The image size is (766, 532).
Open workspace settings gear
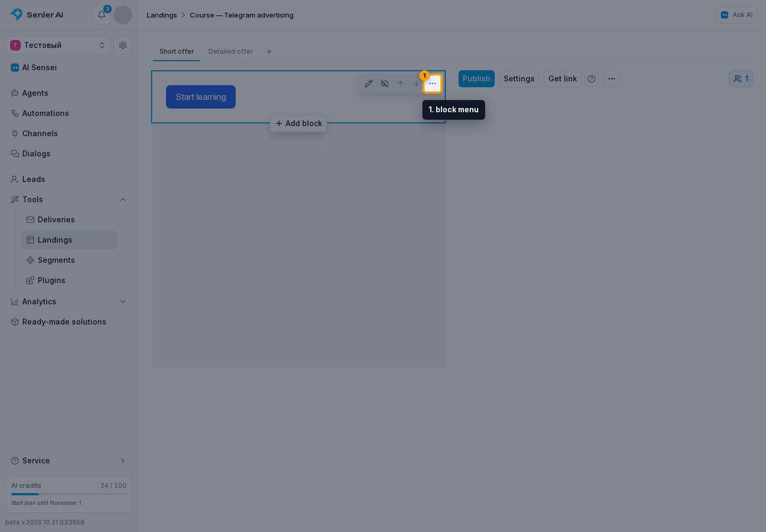(x=123, y=45)
